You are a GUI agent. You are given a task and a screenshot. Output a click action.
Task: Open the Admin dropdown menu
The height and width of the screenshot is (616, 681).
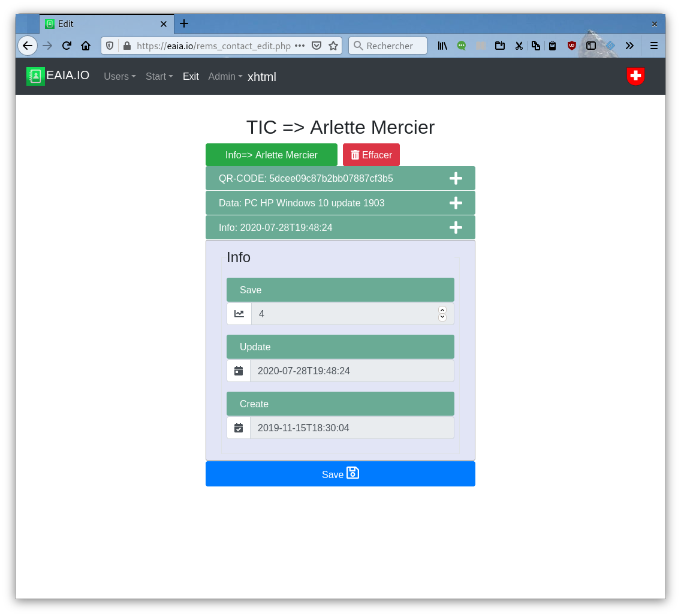coord(225,76)
